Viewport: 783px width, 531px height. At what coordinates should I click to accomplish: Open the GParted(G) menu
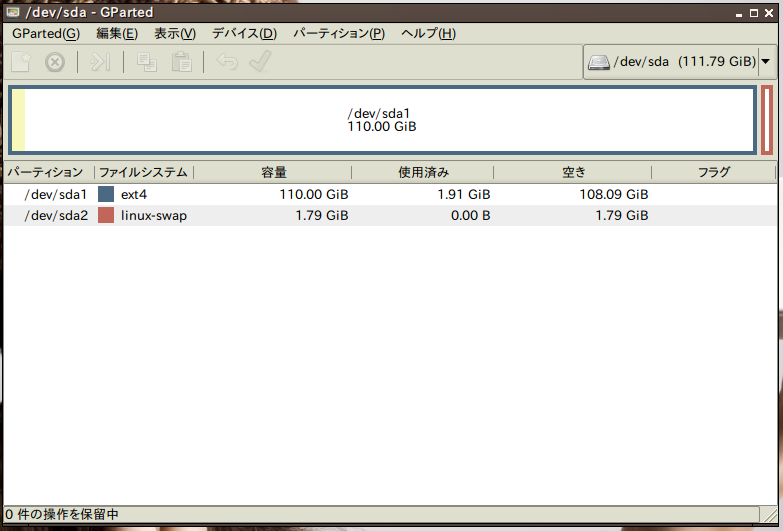[x=46, y=33]
